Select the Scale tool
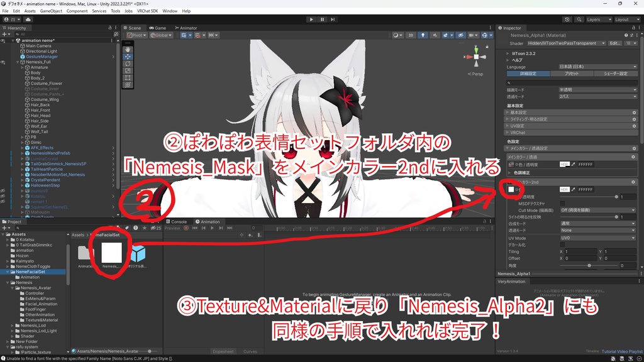The height and width of the screenshot is (362, 644). 128,72
